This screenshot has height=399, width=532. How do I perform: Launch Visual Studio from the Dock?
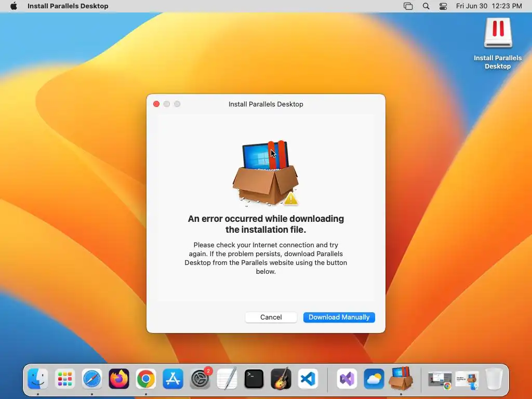[347, 379]
